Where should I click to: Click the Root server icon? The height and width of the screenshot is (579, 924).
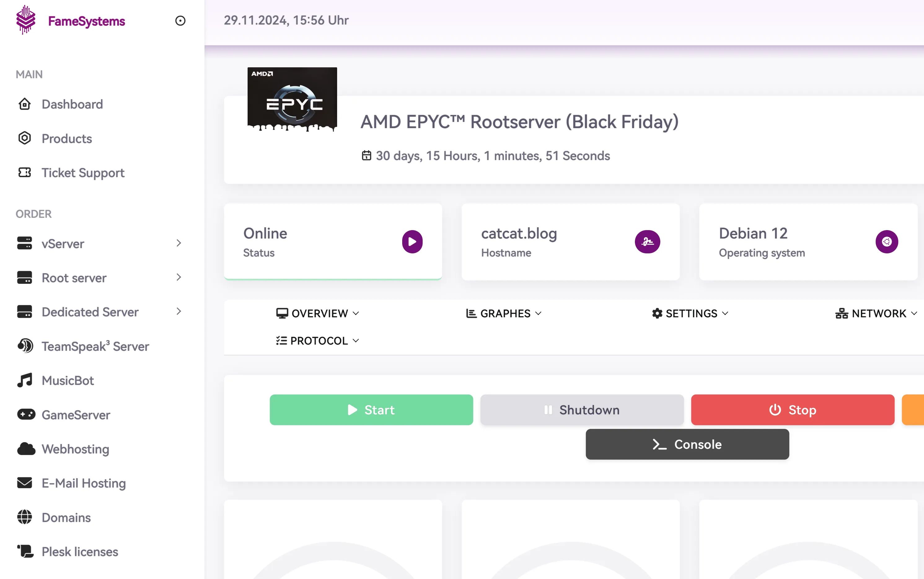24,277
